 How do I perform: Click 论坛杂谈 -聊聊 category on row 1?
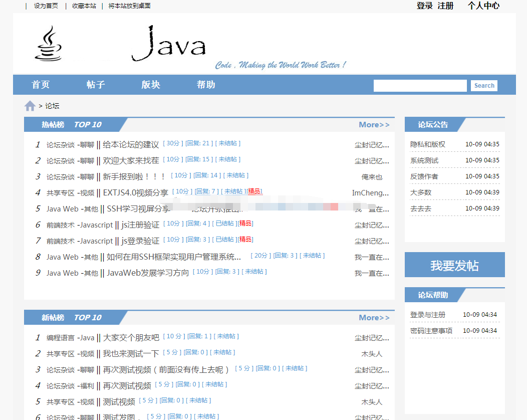(x=70, y=145)
